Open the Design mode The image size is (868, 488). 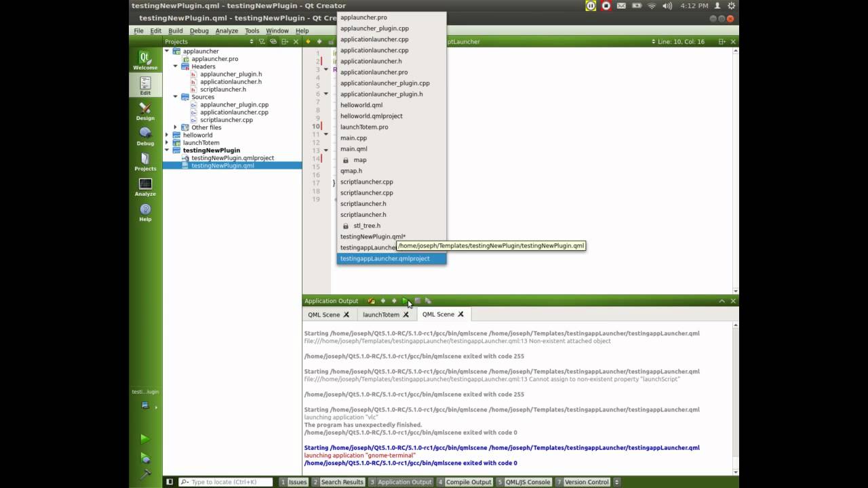point(145,111)
